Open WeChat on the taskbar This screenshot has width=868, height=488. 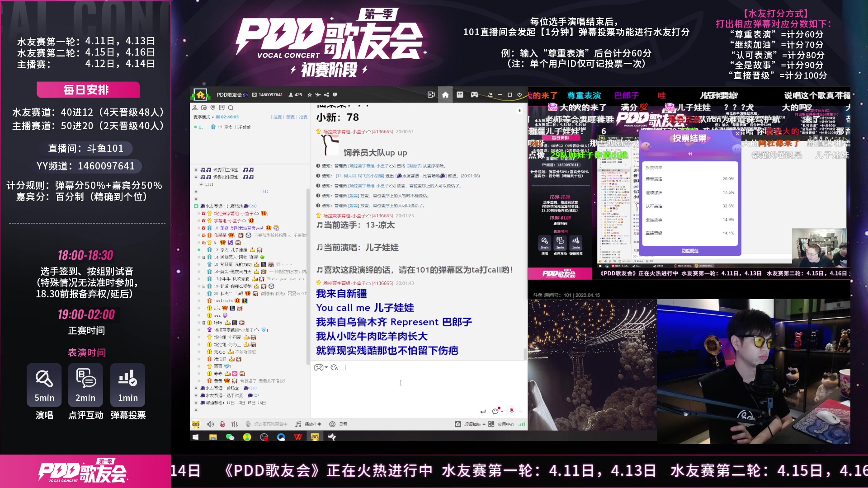[230, 437]
